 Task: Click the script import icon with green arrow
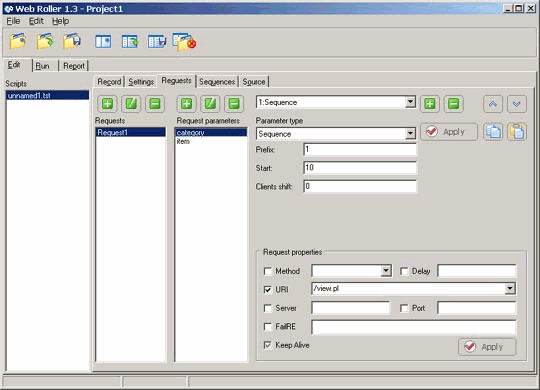point(130,42)
